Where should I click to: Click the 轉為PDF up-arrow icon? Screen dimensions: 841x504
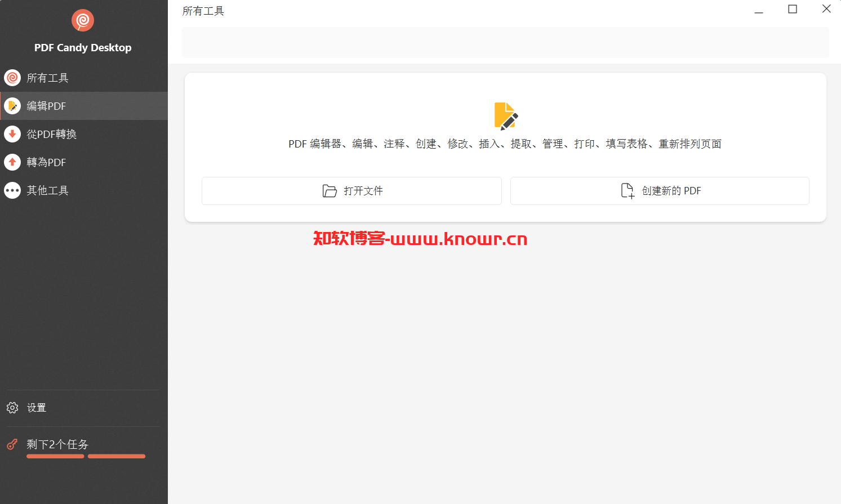tap(12, 162)
